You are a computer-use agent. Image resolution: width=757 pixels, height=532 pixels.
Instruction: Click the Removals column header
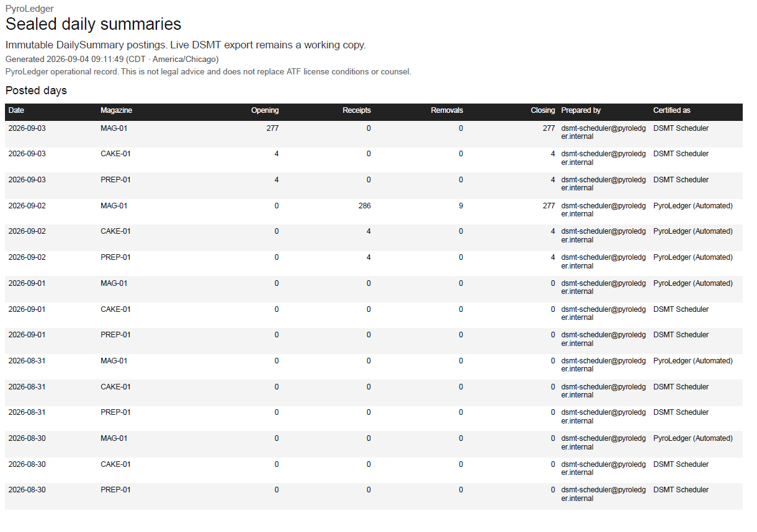[447, 110]
